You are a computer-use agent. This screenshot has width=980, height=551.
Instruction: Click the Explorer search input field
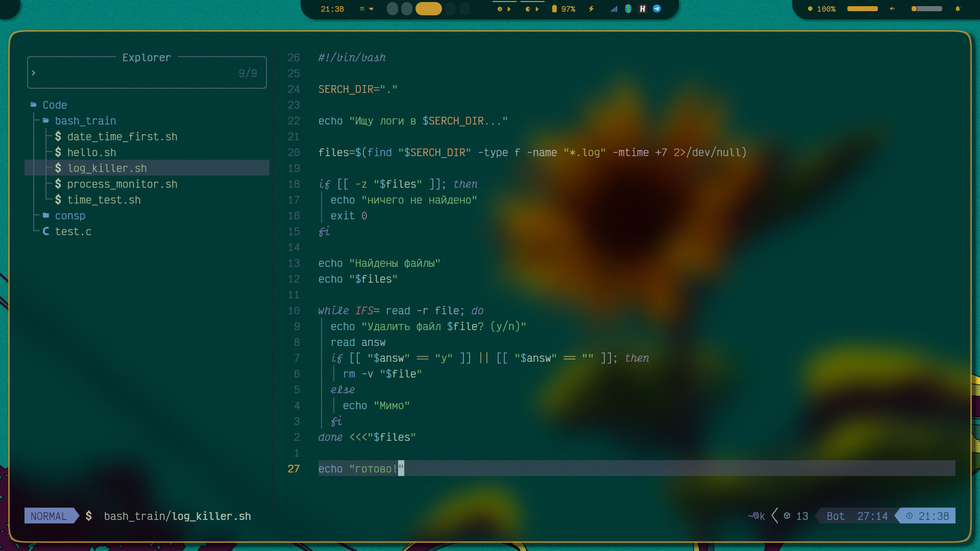point(147,73)
